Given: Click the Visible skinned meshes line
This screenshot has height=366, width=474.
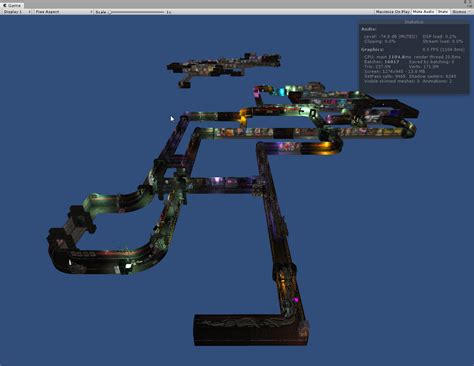Looking at the screenshot, I should pos(391,81).
